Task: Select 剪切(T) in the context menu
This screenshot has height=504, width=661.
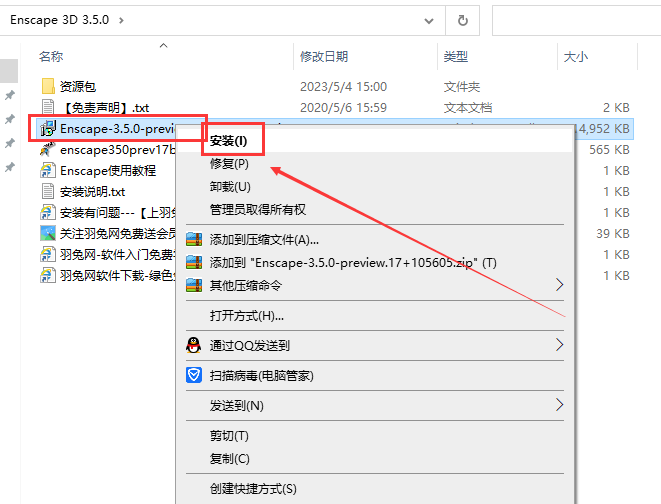Action: [x=229, y=435]
